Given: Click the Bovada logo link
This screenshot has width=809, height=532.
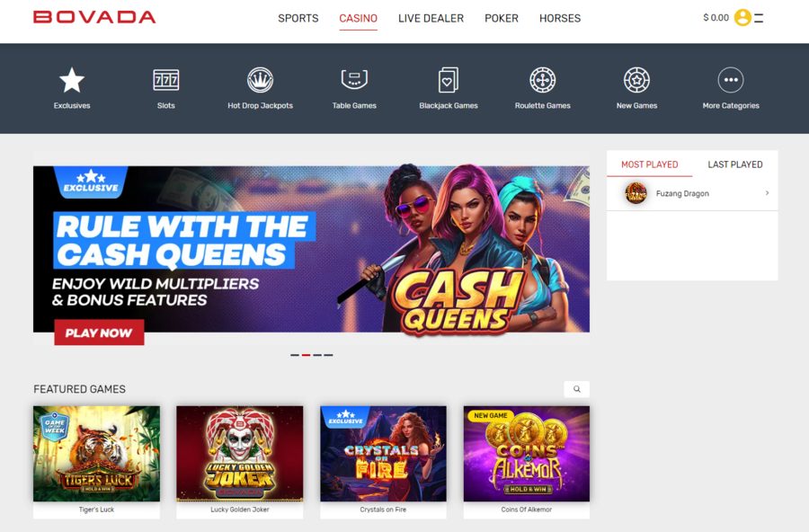Looking at the screenshot, I should 94,17.
